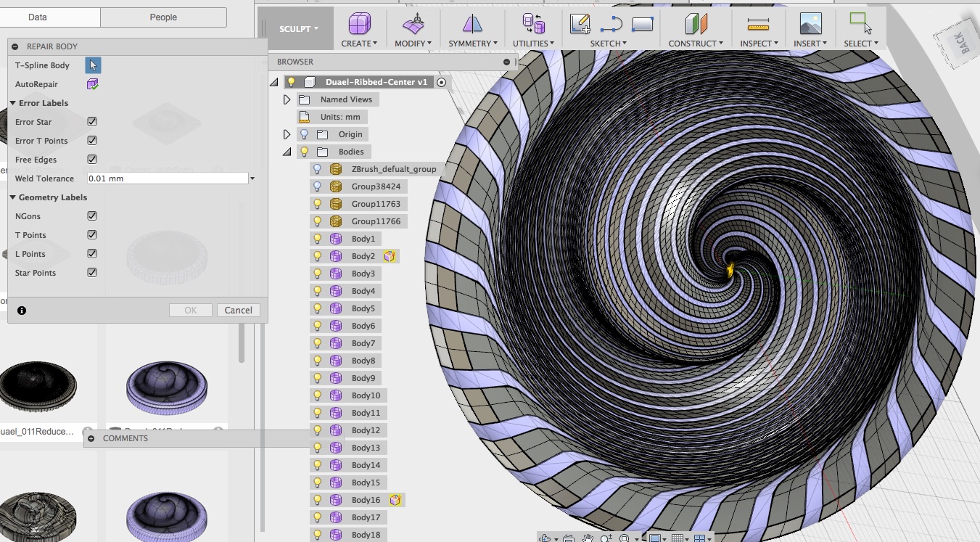Open the UTILITIES menu

click(x=533, y=44)
